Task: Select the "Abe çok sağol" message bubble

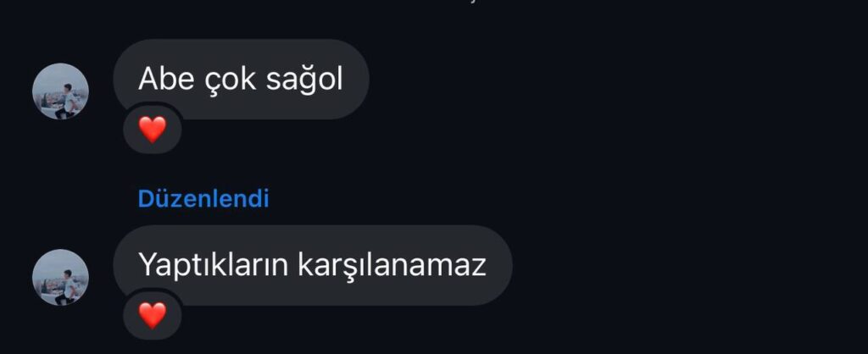Action: click(x=241, y=79)
